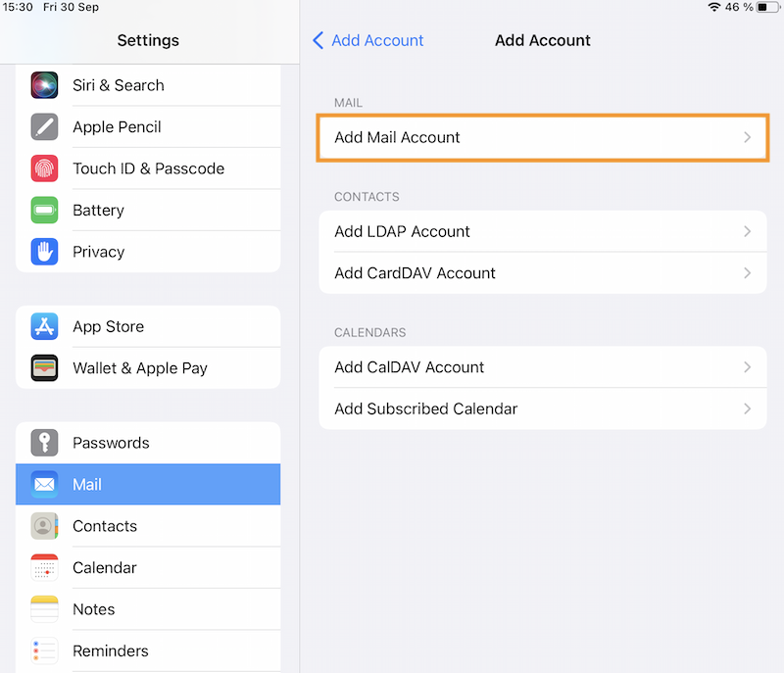This screenshot has height=673, width=784.
Task: Tap the Wallet & Apple Pay icon
Action: [44, 368]
